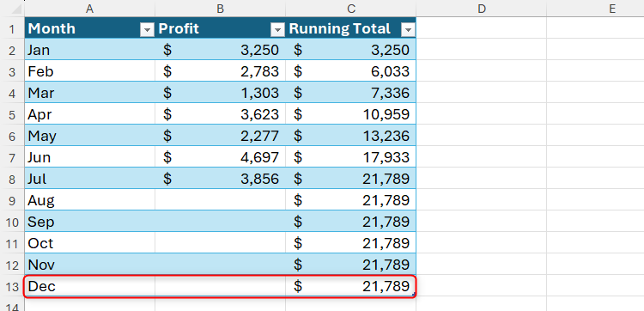
Task: Select column C header
Action: pyautogui.click(x=350, y=9)
